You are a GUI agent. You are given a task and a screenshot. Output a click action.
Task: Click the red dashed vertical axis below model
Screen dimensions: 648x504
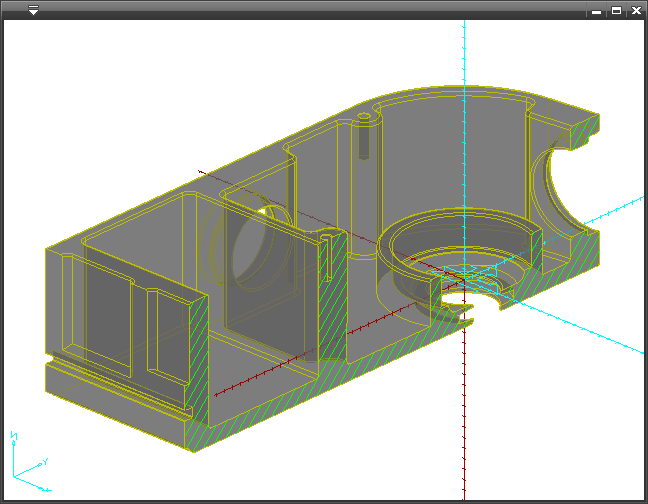point(465,420)
